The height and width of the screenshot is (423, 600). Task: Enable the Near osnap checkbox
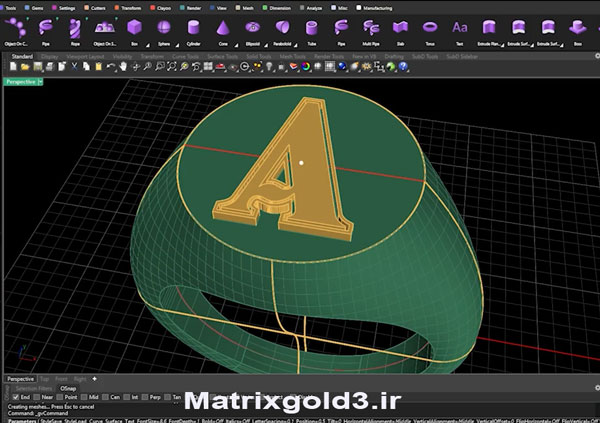(37, 397)
